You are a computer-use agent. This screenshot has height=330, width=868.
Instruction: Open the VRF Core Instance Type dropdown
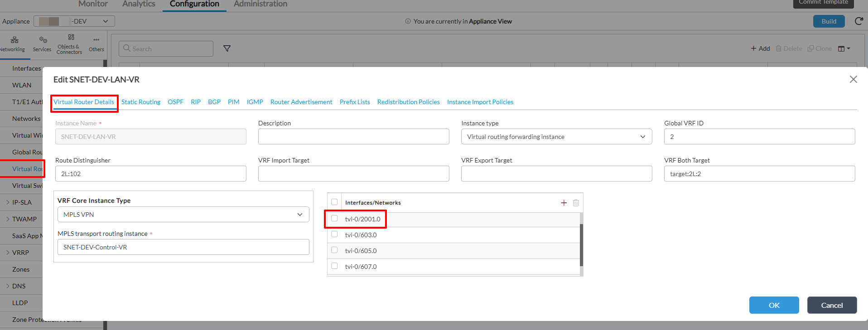183,215
